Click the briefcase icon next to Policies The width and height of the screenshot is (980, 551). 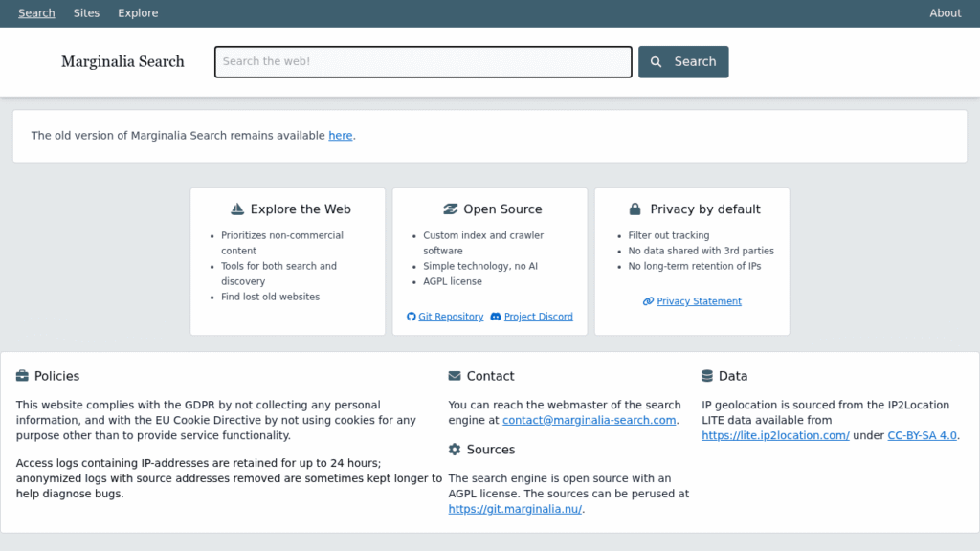(x=23, y=375)
